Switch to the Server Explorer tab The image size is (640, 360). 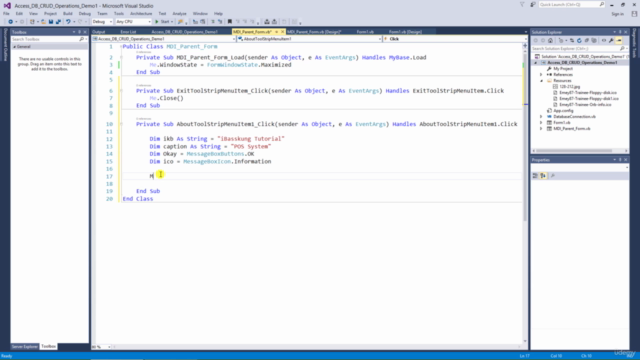pos(24,347)
